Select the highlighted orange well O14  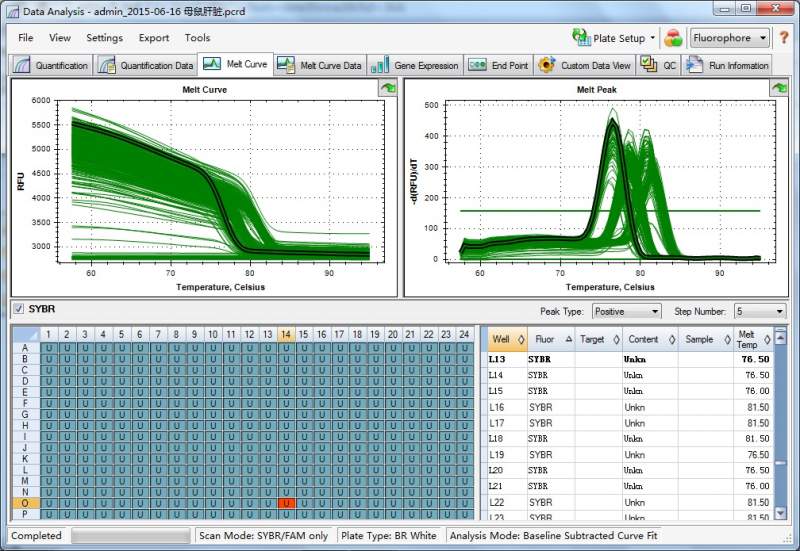(x=286, y=504)
